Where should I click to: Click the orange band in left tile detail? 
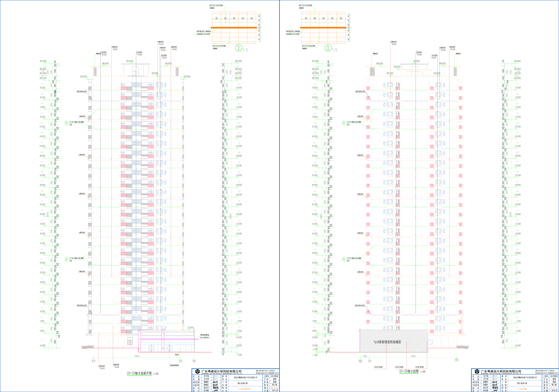coord(234,28)
